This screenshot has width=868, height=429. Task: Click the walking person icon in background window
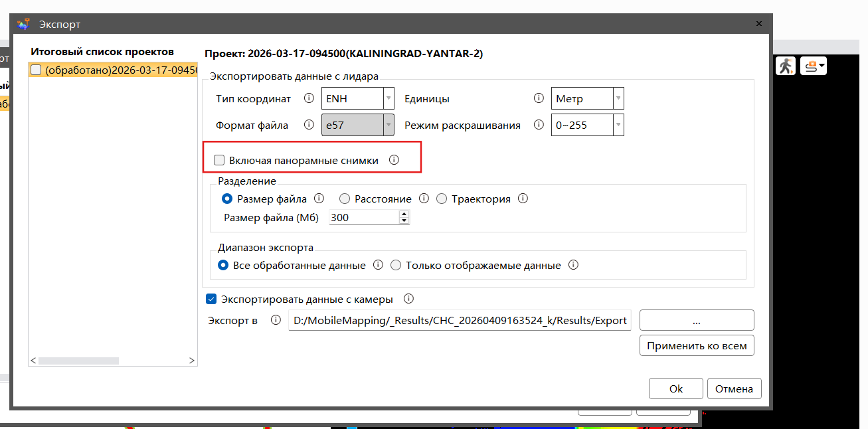786,66
